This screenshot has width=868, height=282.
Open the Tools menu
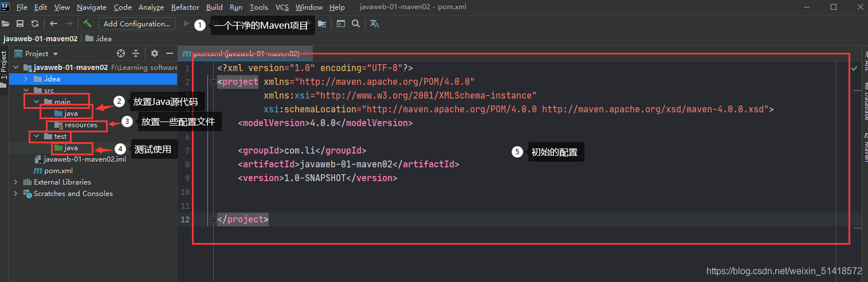(259, 7)
